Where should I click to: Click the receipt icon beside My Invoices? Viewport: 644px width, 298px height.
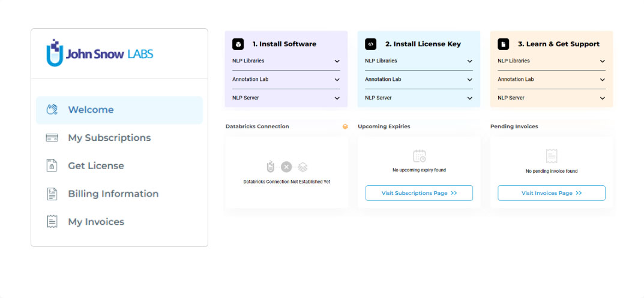(52, 222)
